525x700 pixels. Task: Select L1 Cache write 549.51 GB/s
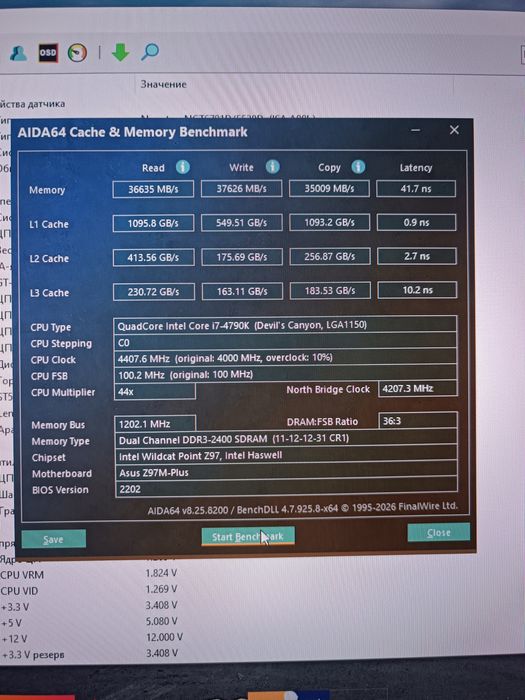242,223
